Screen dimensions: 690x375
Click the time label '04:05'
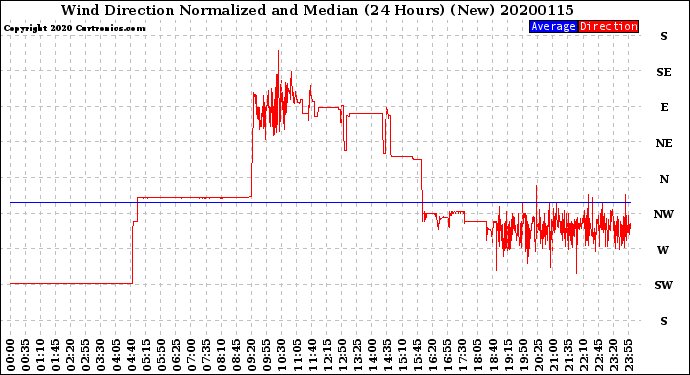[x=116, y=355]
